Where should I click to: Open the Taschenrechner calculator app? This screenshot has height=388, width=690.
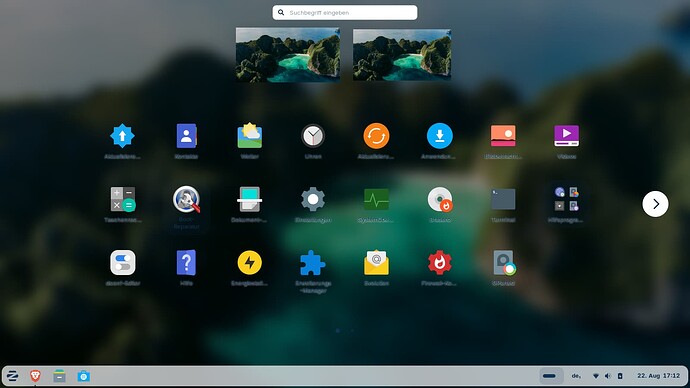coord(122,199)
